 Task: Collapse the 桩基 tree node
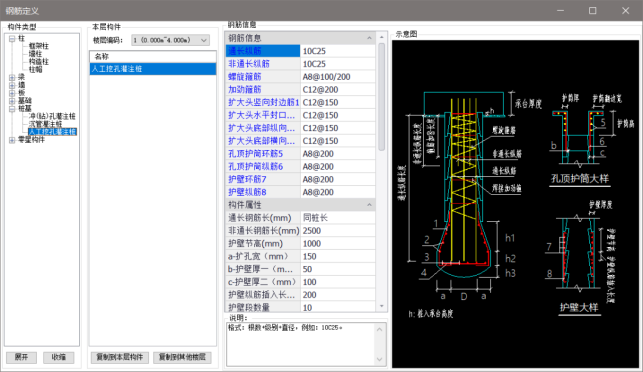click(x=12, y=109)
